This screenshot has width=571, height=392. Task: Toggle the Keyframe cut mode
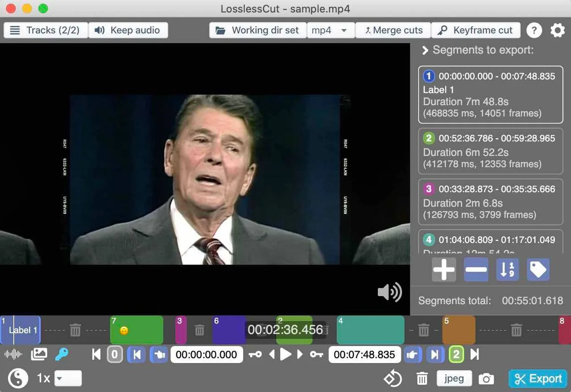[x=476, y=30]
